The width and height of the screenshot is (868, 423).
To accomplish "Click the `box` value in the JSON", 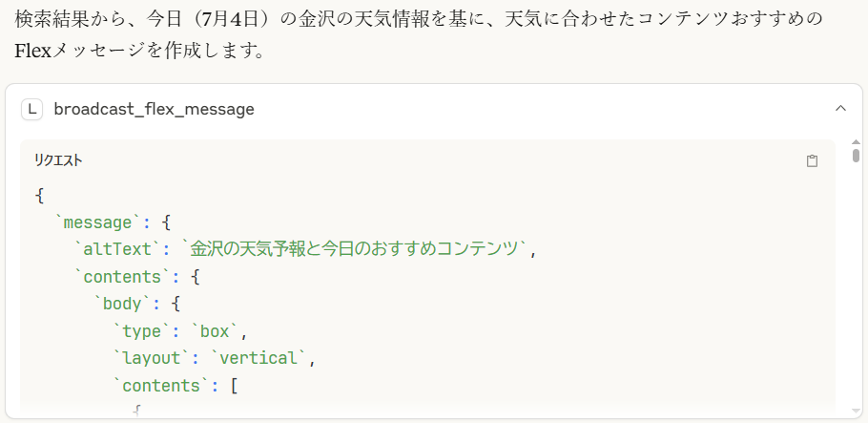I will click(x=215, y=331).
